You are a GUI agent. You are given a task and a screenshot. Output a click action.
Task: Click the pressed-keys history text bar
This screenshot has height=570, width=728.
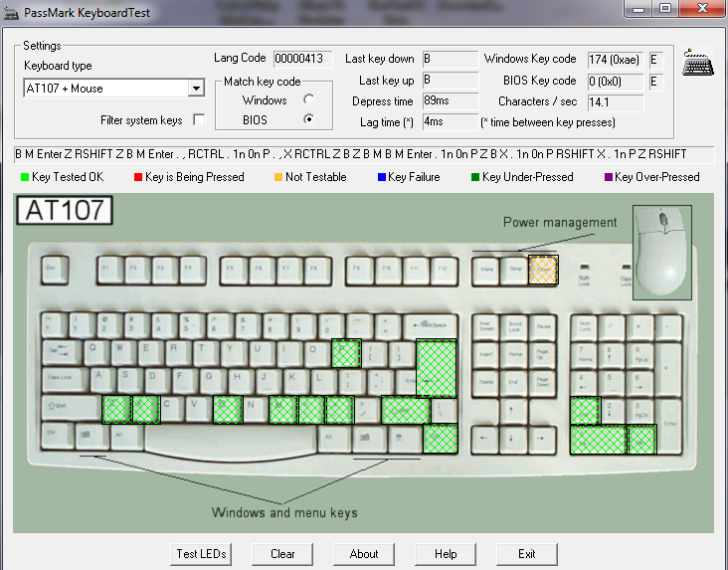click(x=364, y=154)
